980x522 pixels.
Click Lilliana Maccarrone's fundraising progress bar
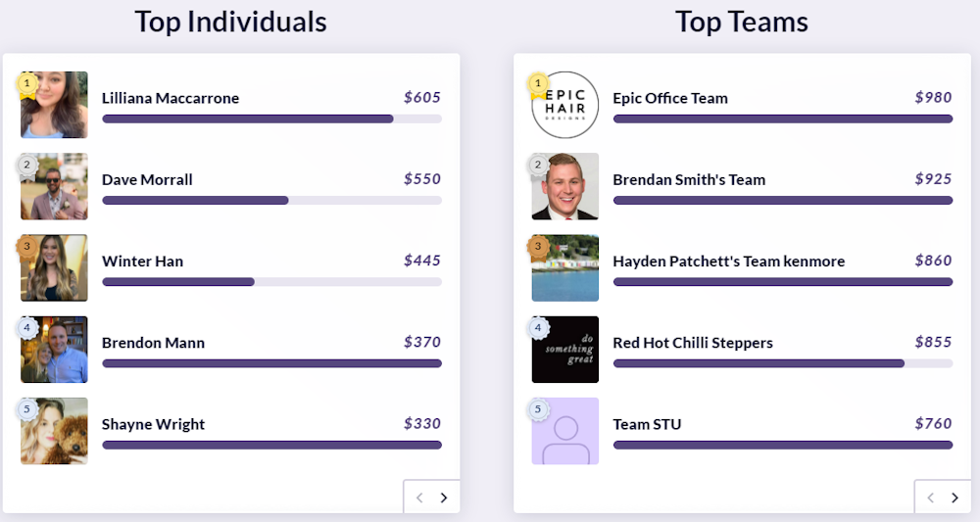[271, 119]
